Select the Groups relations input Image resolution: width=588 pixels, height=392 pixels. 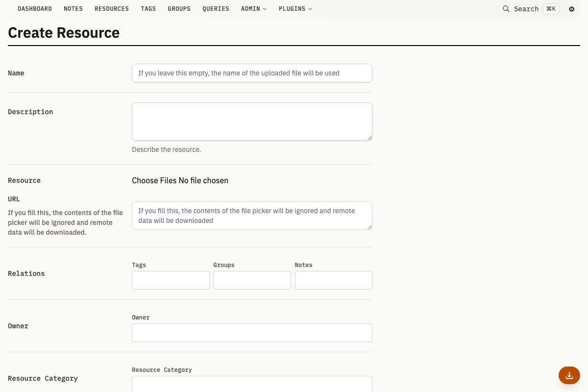click(x=252, y=280)
